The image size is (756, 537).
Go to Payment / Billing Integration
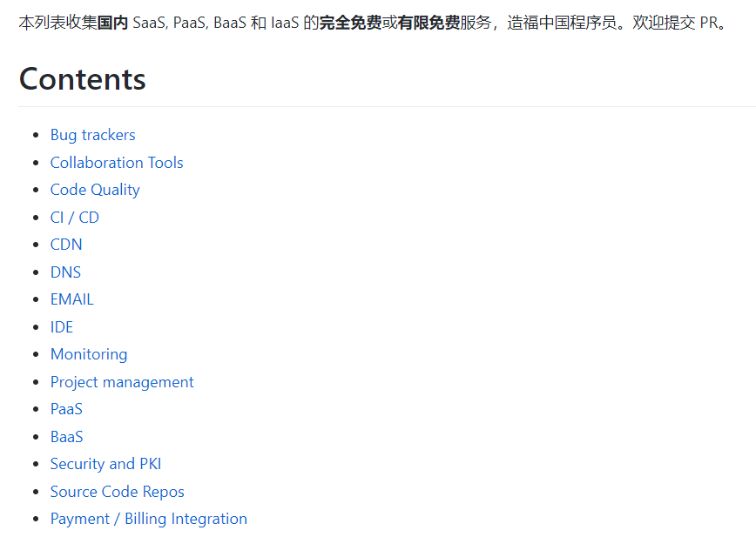tap(148, 519)
